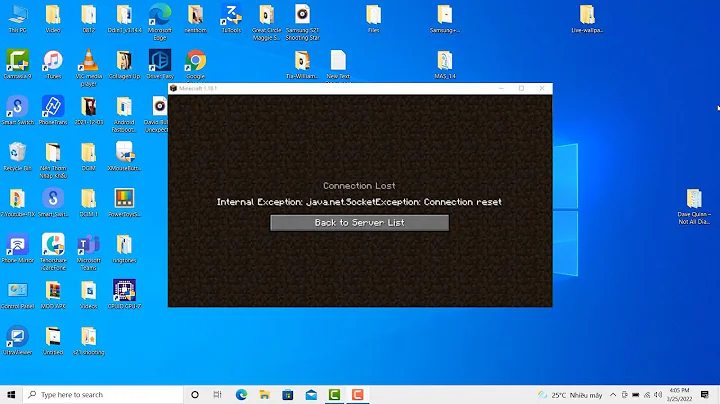This screenshot has height=404, width=720.
Task: Select the Dave Quinn Not All Dia... file
Action: pos(694,206)
